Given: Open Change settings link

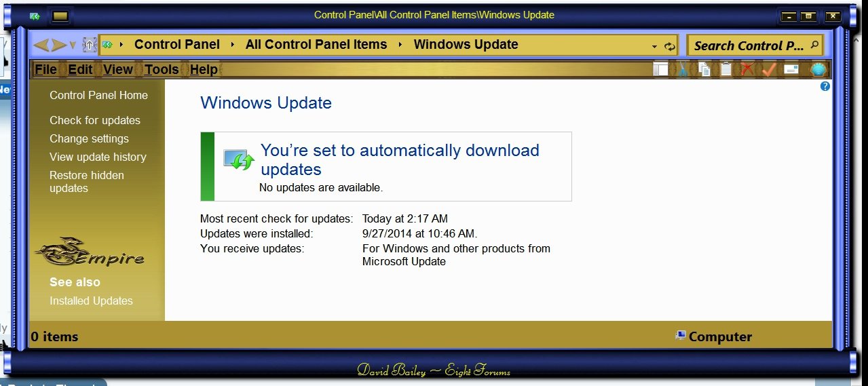Looking at the screenshot, I should click(x=89, y=138).
